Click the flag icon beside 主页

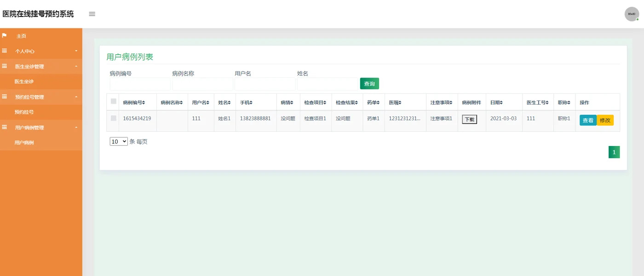click(x=5, y=35)
